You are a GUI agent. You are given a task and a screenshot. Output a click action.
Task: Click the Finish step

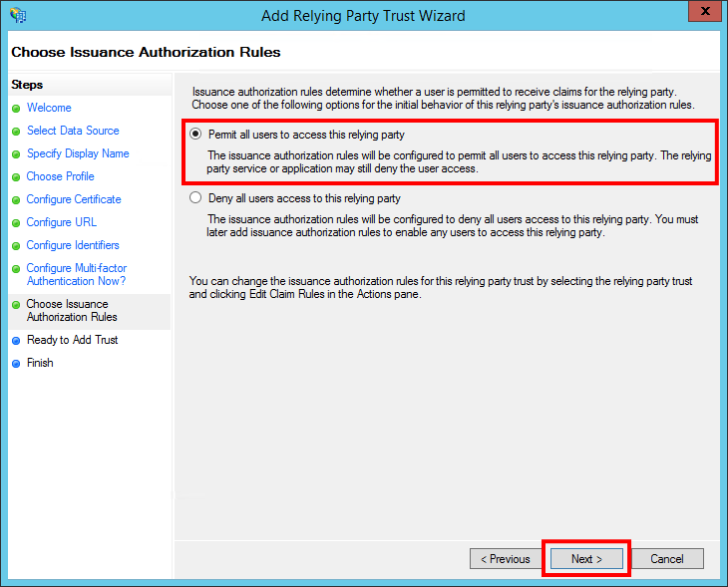tap(40, 363)
